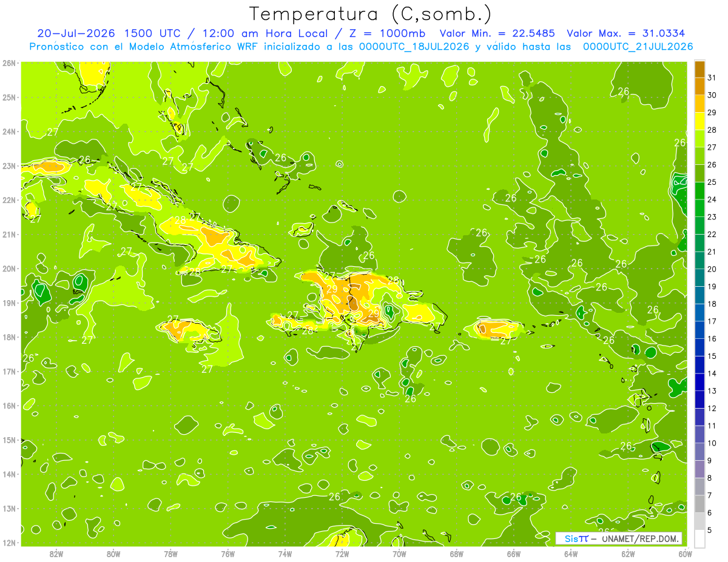Click the color bar label "7"
Screen dimensions: 728x562
tap(710, 495)
